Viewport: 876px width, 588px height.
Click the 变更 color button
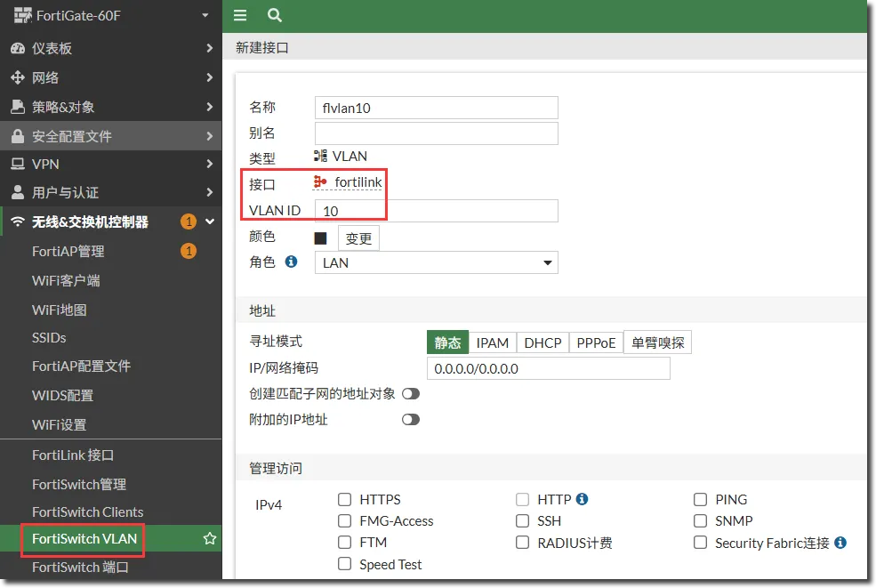pos(358,238)
